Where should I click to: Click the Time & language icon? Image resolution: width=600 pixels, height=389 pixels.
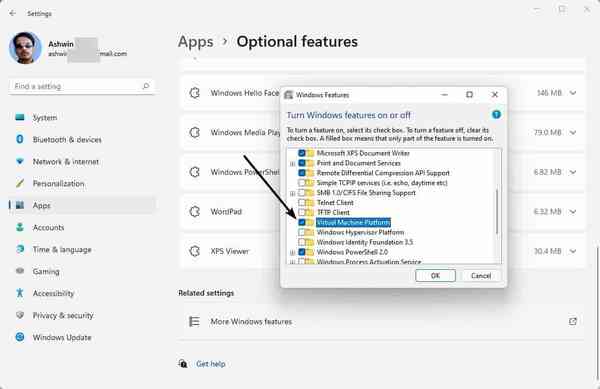click(x=20, y=249)
